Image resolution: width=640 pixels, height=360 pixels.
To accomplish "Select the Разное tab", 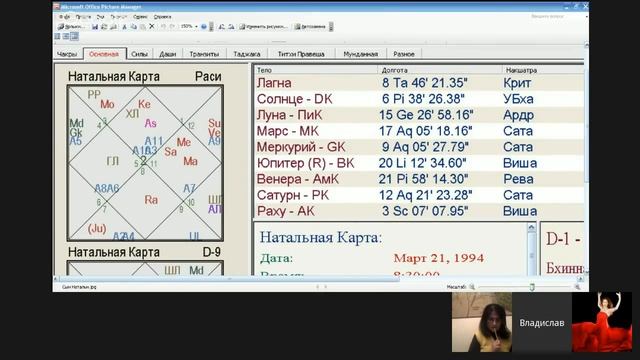I will coord(404,54).
